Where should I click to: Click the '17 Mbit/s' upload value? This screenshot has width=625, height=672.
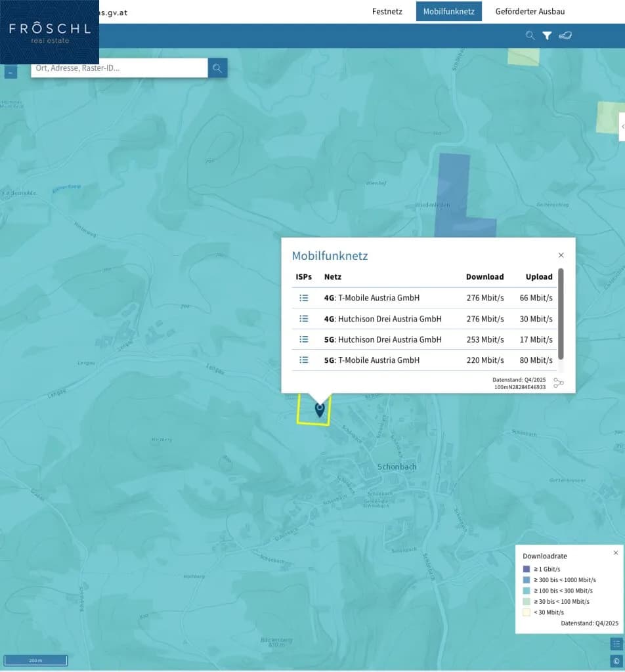pyautogui.click(x=536, y=339)
